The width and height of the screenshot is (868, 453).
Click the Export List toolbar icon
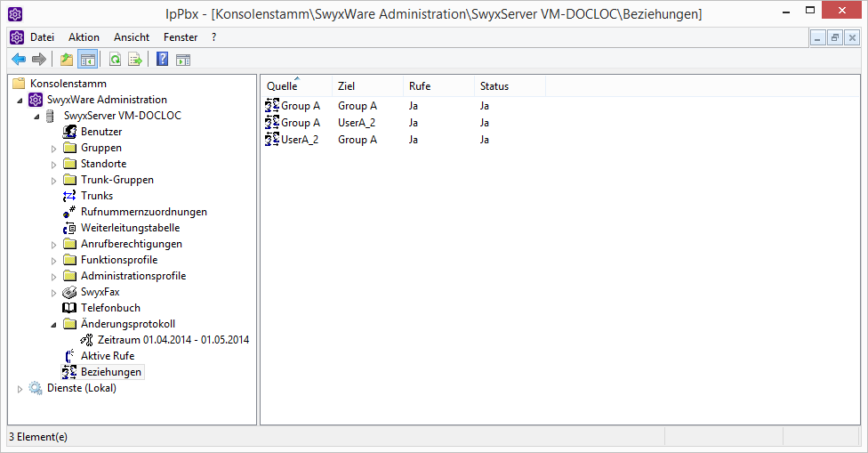click(135, 60)
